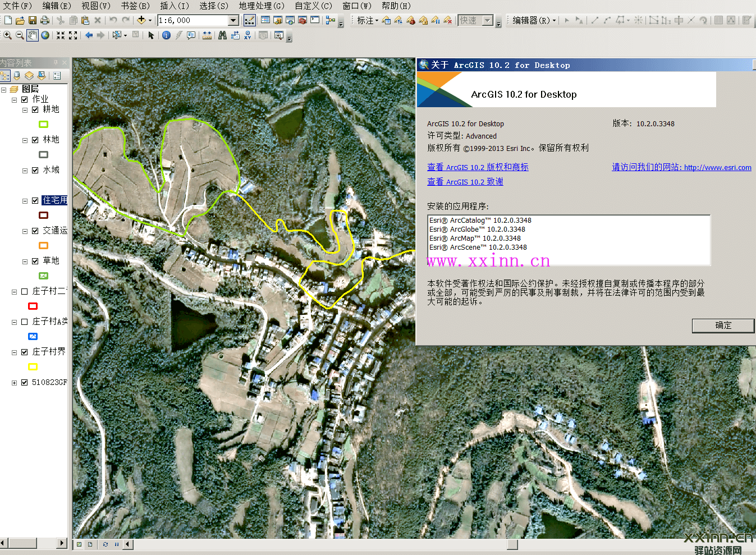Activate the Identify tool
This screenshot has width=756, height=555.
(x=166, y=35)
